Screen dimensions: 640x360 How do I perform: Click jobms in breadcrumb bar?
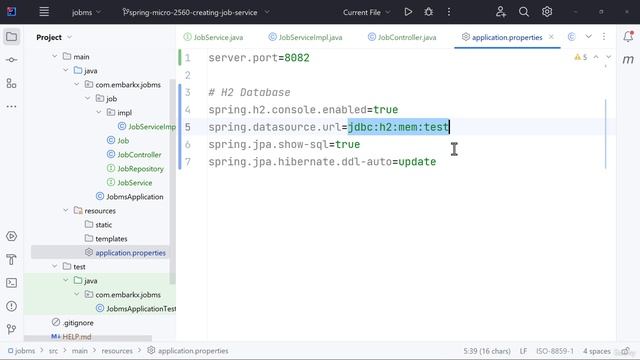[x=21, y=351]
